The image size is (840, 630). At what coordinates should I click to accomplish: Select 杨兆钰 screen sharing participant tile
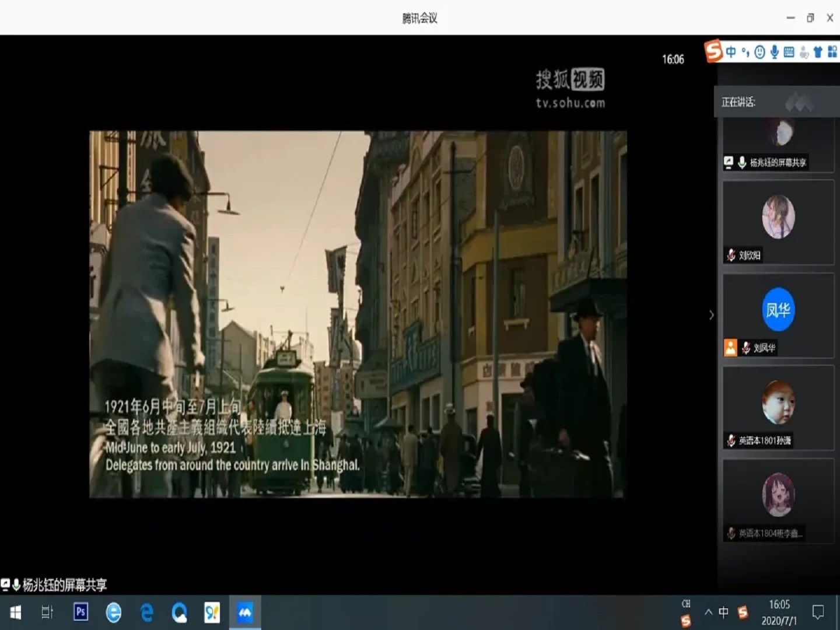pos(778,145)
